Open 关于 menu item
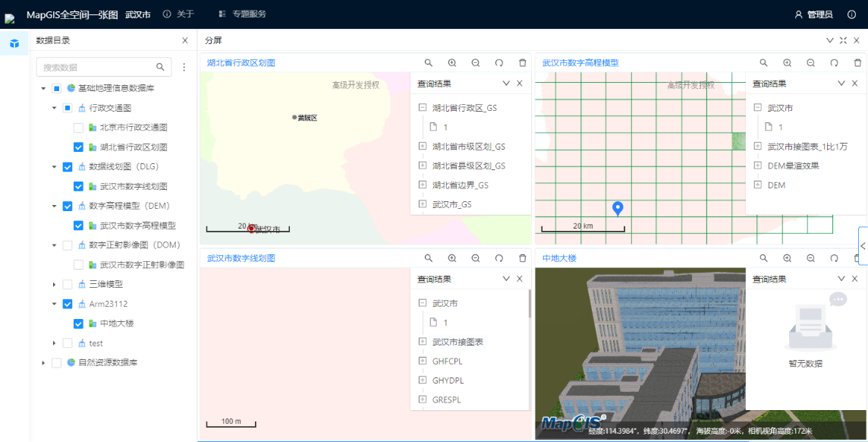 (179, 14)
